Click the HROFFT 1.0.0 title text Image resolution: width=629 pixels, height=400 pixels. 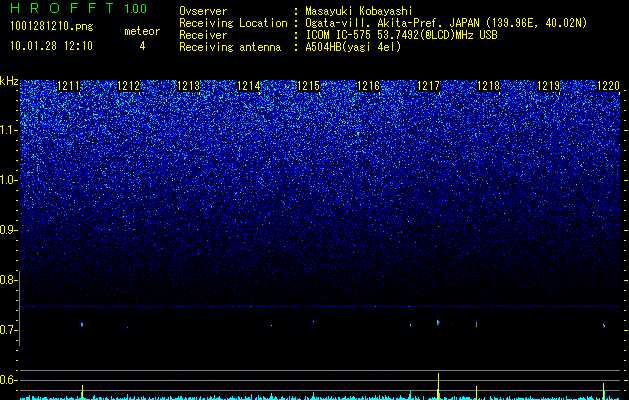pyautogui.click(x=78, y=8)
